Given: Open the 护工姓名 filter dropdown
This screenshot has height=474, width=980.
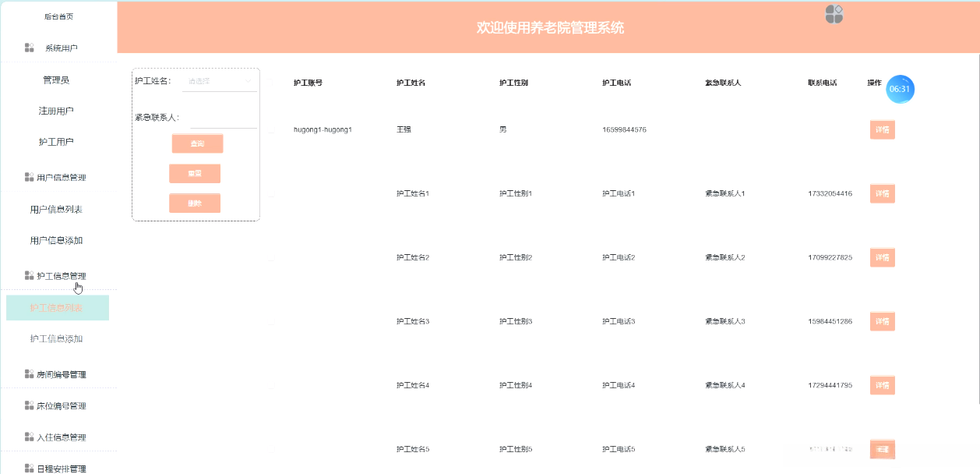Looking at the screenshot, I should [220, 81].
